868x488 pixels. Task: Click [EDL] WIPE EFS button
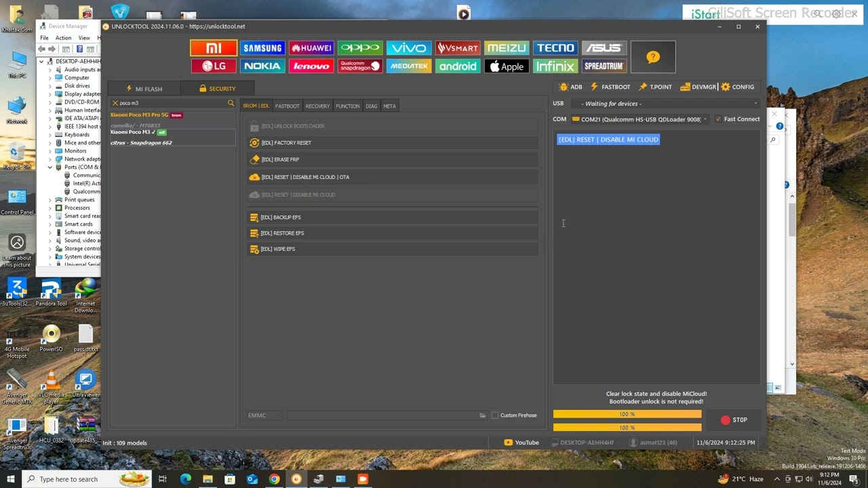[392, 249]
